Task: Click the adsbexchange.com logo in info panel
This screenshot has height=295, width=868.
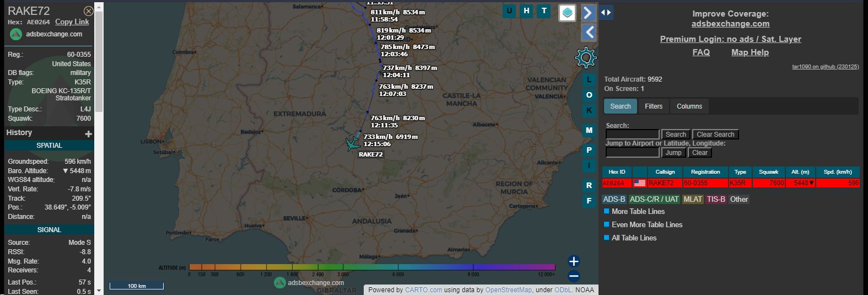Action: click(x=46, y=34)
